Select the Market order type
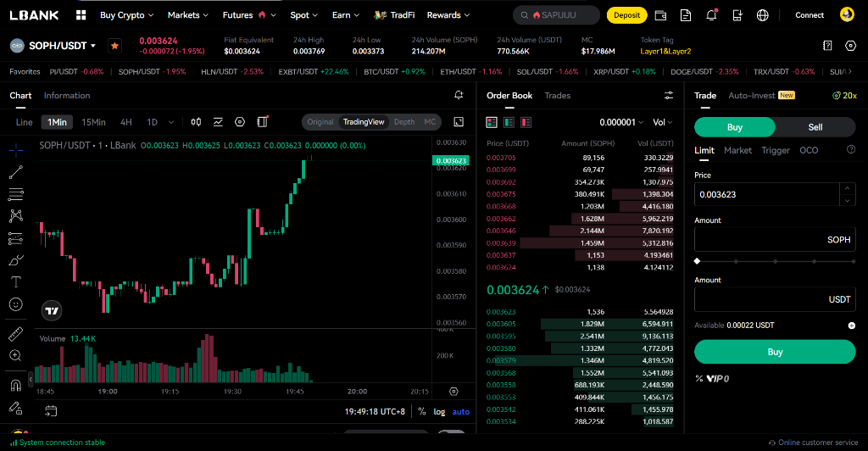This screenshot has height=451, width=868. click(738, 150)
